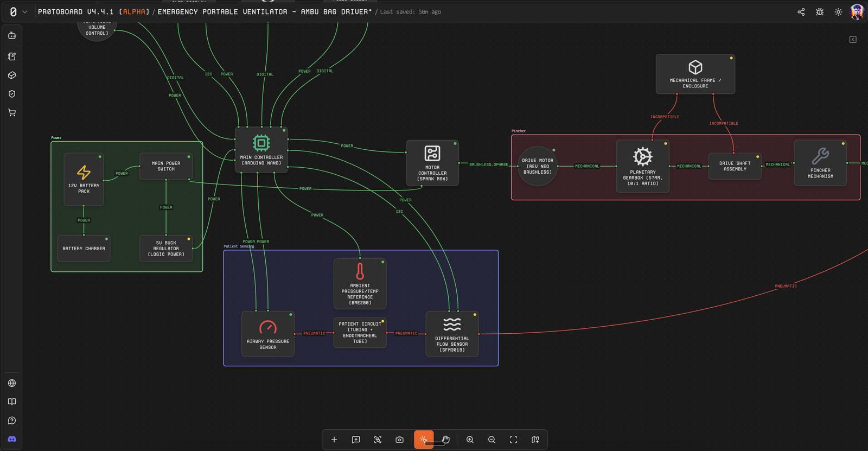868x451 pixels.
Task: Expand the collapsed right side panel
Action: (853, 40)
